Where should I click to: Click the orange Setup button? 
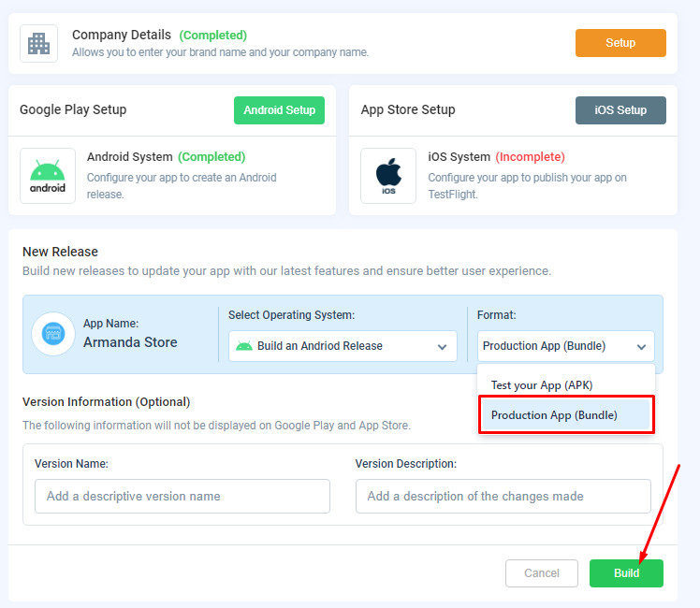620,43
